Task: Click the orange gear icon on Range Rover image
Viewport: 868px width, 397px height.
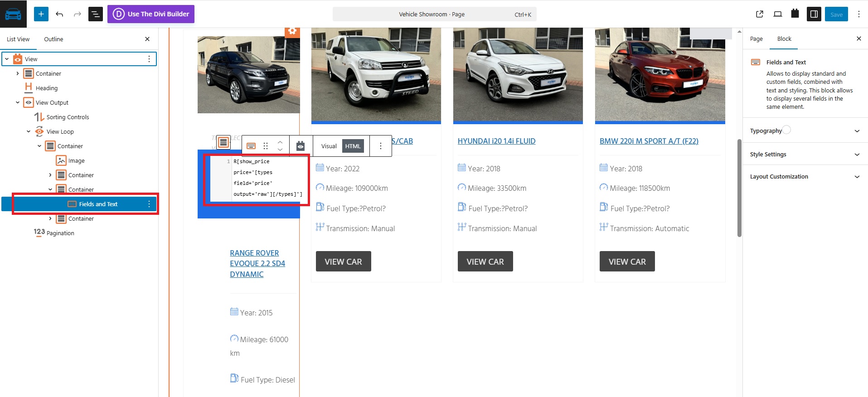Action: (x=292, y=31)
